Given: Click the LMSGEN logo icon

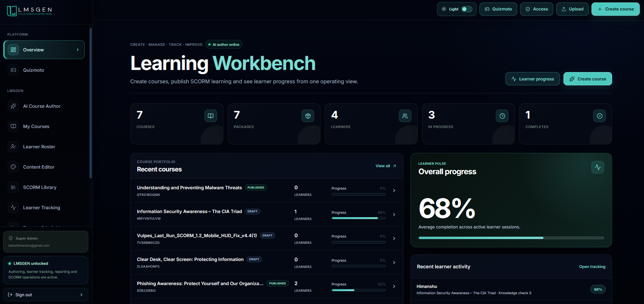Looking at the screenshot, I should [12, 11].
